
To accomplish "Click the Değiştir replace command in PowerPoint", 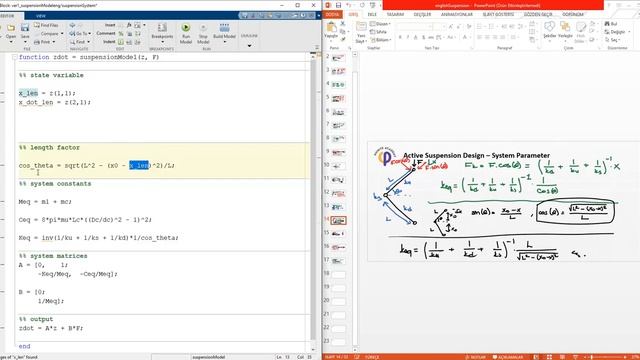I will [616, 32].
